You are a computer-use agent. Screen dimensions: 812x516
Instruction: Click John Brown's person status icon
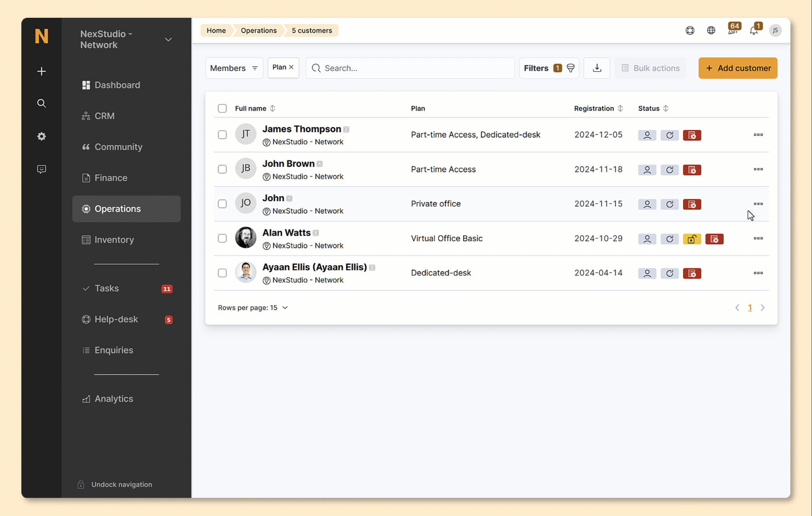(647, 170)
